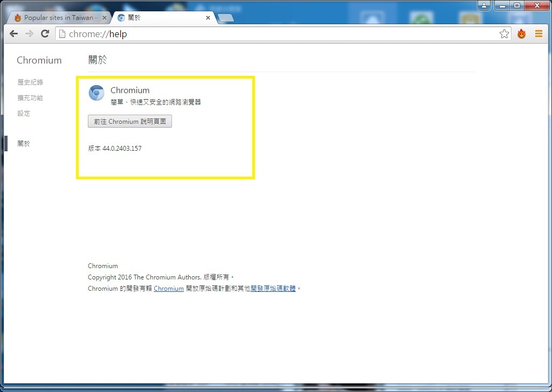Open the 開發原始碼軟體 link
The image size is (552, 392).
pos(273,288)
